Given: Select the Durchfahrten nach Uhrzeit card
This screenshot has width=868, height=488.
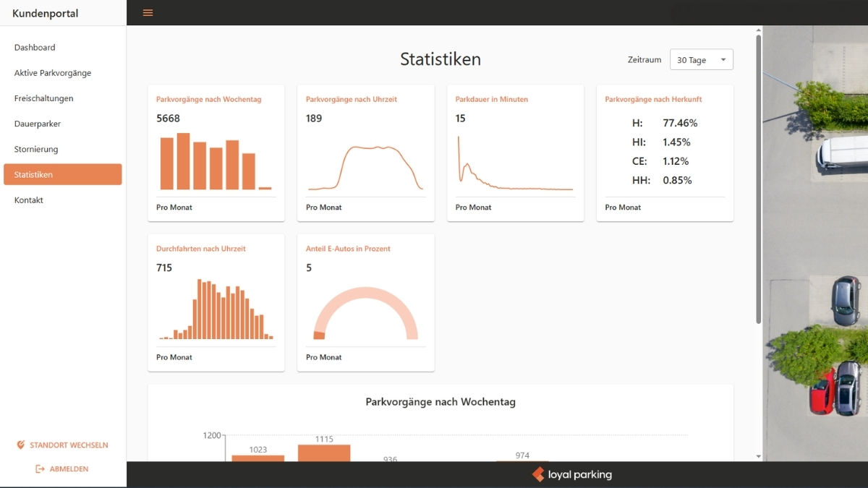Looking at the screenshot, I should 216,303.
